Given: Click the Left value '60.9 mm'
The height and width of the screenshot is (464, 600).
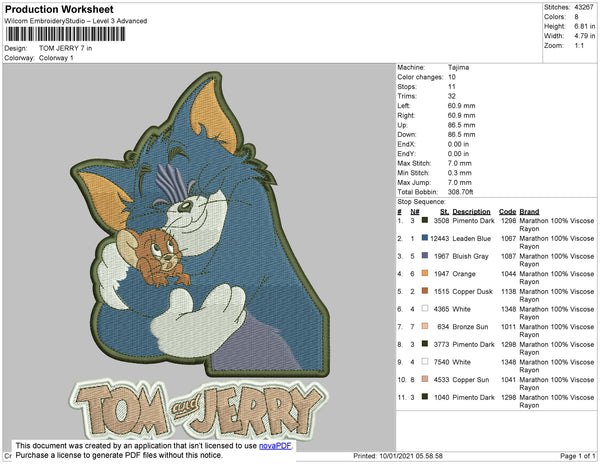Looking at the screenshot, I should [461, 106].
